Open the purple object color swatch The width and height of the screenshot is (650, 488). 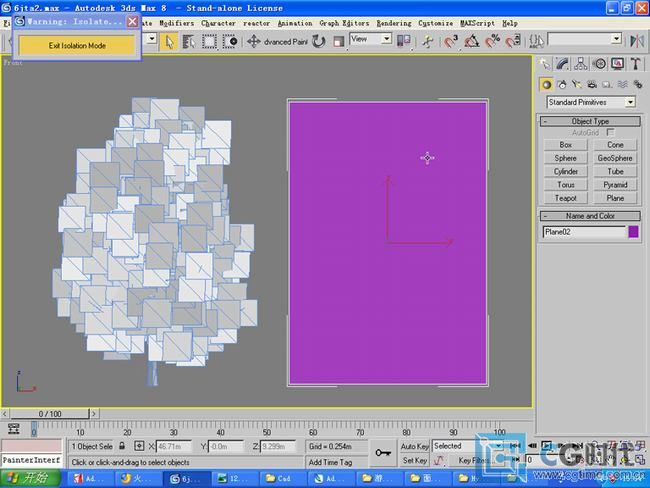tap(633, 232)
